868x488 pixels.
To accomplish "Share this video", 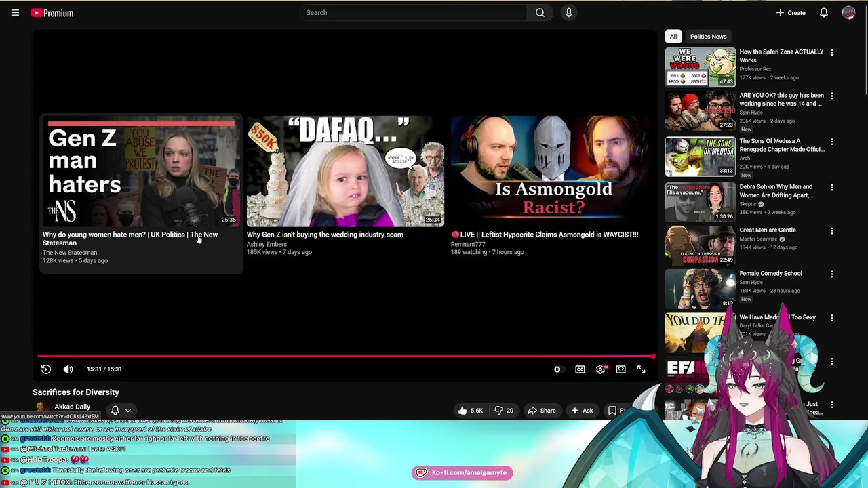I will click(x=542, y=411).
